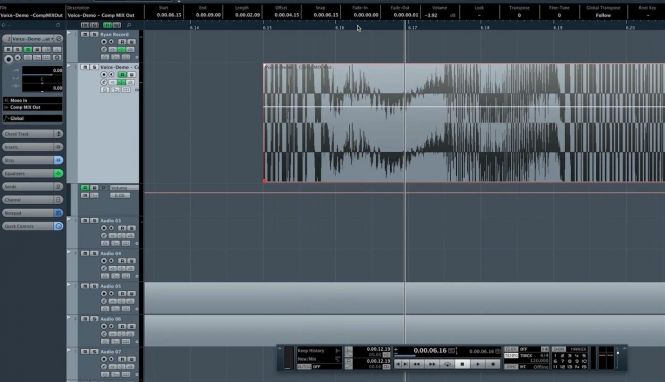The width and height of the screenshot is (665, 382).
Task: Click the Stop button in transport panel
Action: click(462, 364)
